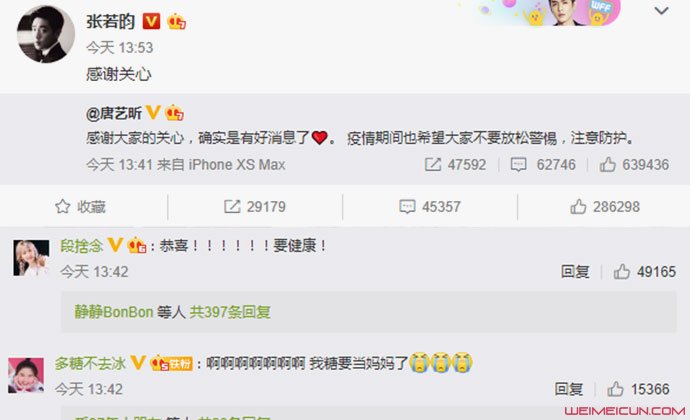Expand the 共397条回复 replies thread
690x420 pixels.
(x=230, y=312)
